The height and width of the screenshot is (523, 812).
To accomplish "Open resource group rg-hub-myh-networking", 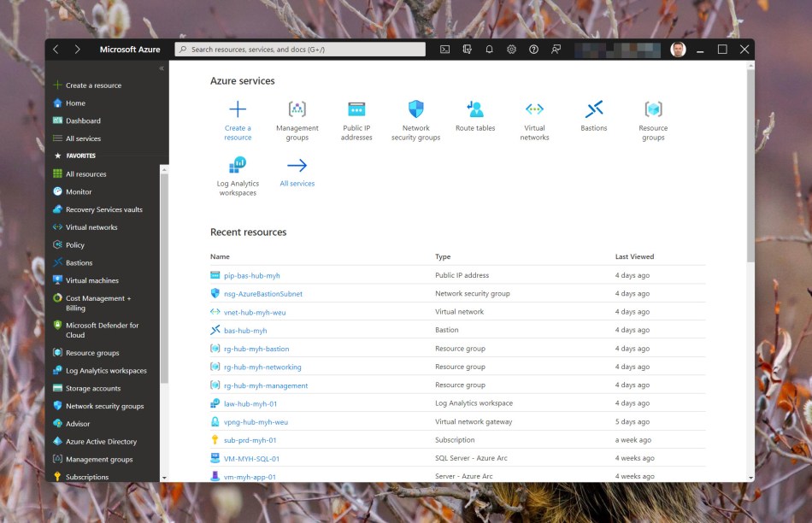I will coord(262,367).
